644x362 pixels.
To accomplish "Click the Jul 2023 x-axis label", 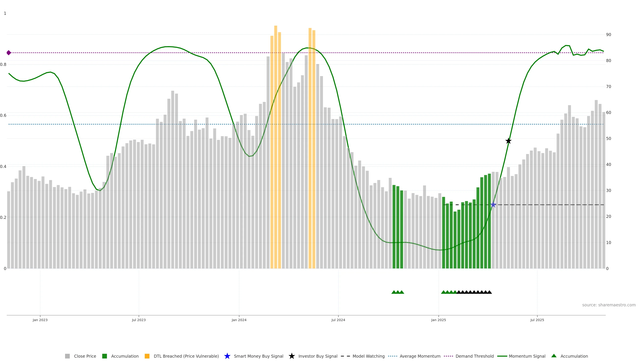I will [139, 320].
